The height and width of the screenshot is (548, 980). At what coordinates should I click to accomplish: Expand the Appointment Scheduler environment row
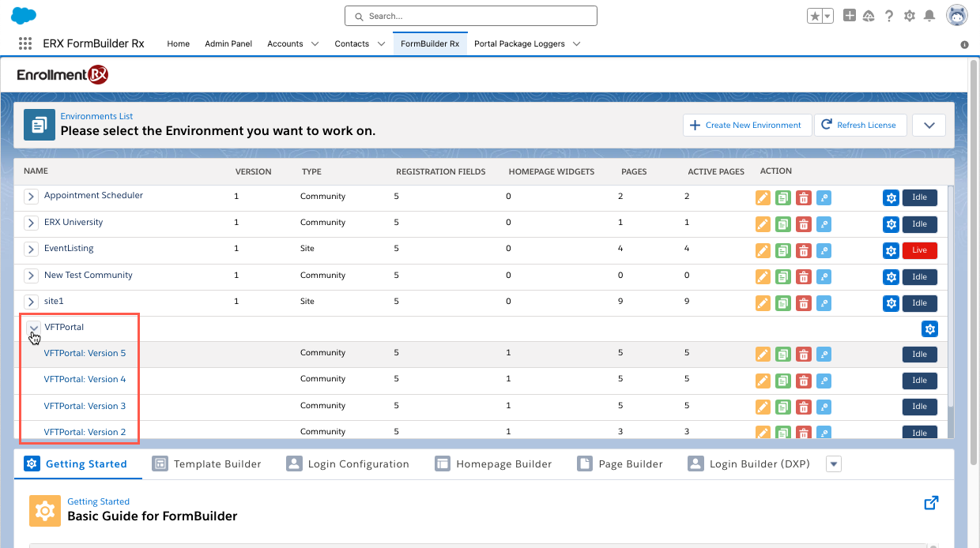click(x=31, y=197)
